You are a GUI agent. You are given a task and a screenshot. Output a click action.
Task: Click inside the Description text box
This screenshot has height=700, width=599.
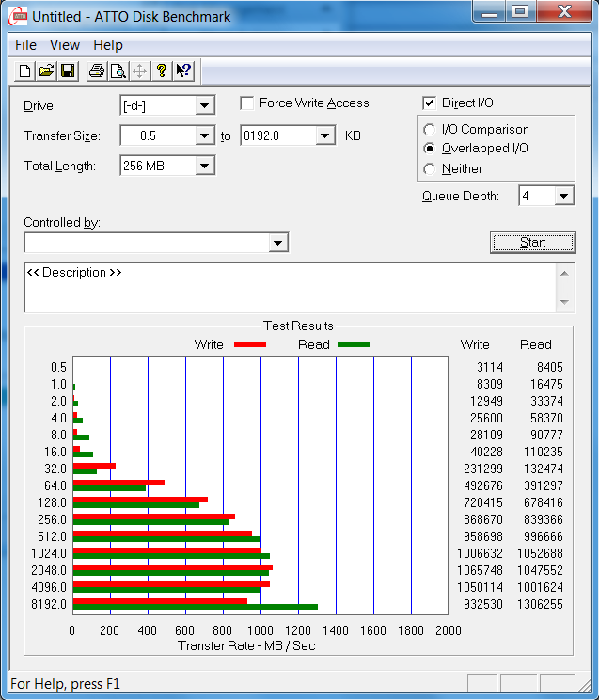coord(282,292)
